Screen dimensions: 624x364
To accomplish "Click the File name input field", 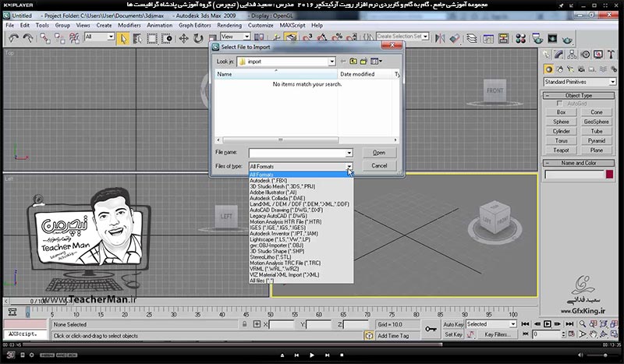I will click(297, 153).
